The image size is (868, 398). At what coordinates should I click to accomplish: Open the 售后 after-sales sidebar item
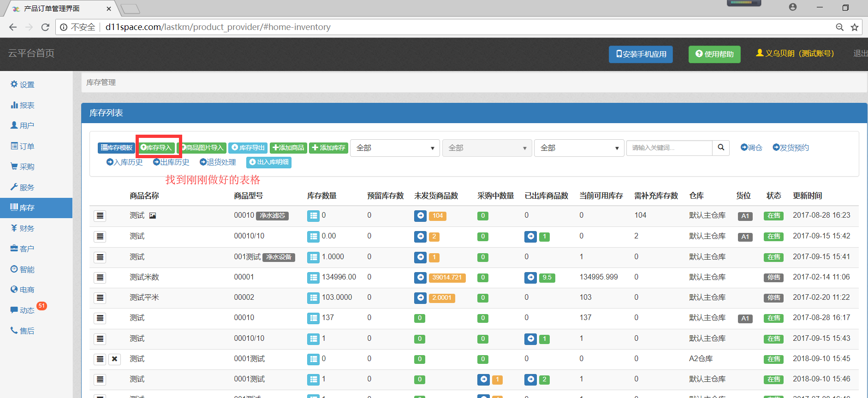click(23, 331)
